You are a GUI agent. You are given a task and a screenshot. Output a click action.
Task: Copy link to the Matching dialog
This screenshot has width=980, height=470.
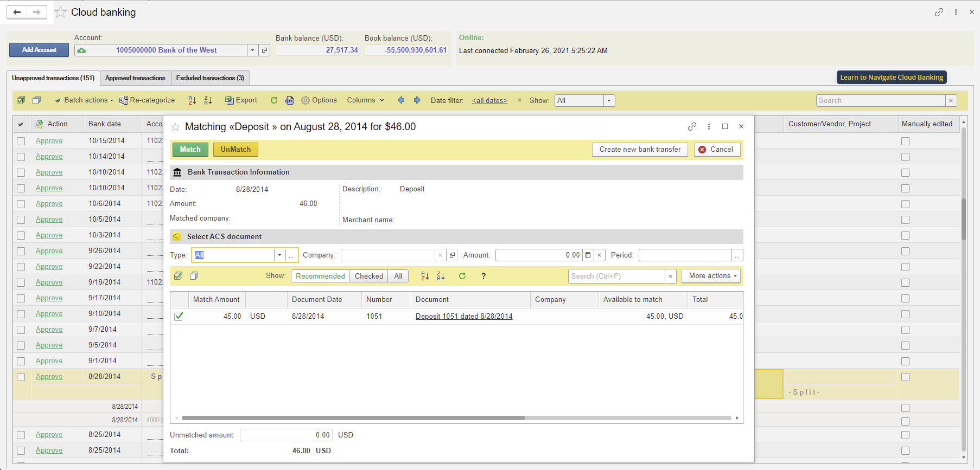pyautogui.click(x=692, y=126)
